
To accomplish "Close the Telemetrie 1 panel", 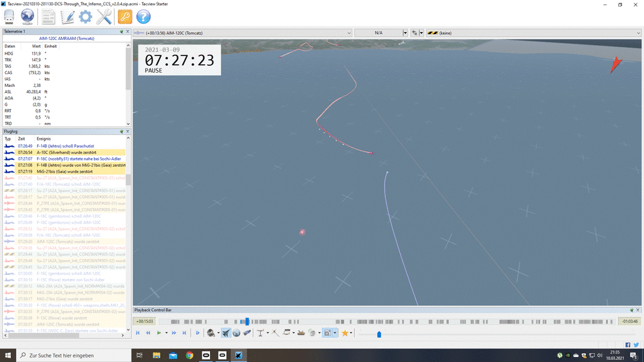I will tap(128, 32).
